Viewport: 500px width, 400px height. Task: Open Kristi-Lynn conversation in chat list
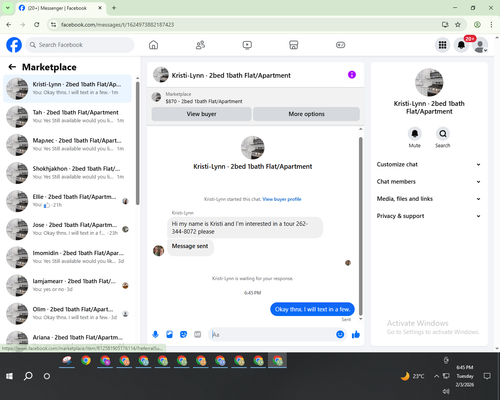(67, 89)
